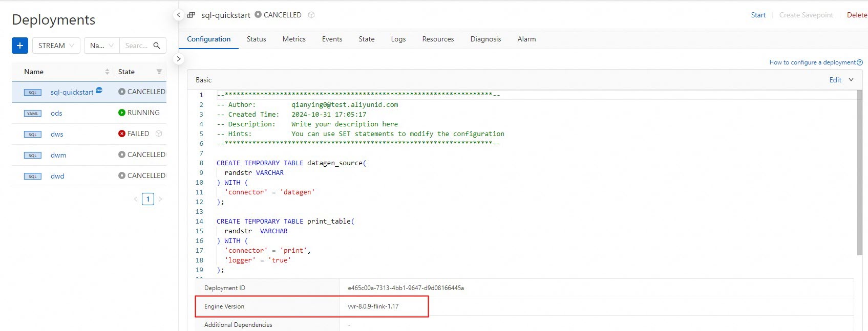Click the cube icon beside header CANCELLED

311,15
